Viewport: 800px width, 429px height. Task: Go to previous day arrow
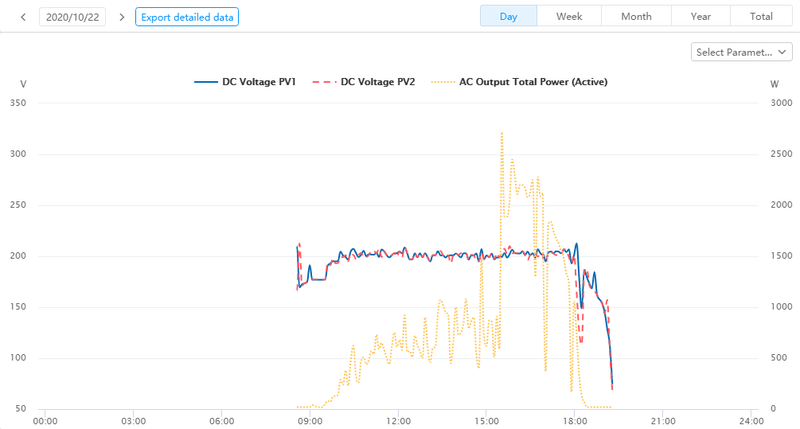tap(23, 17)
